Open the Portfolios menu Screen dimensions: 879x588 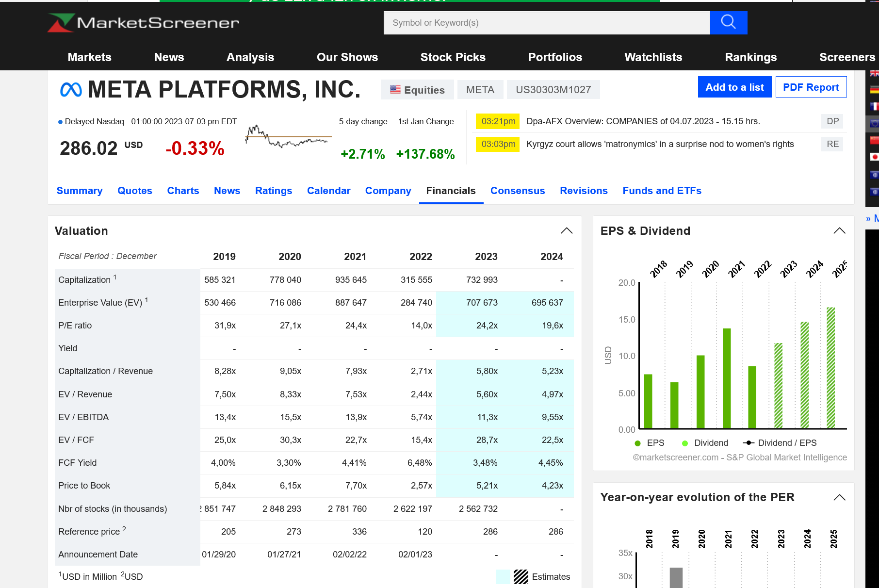[555, 57]
